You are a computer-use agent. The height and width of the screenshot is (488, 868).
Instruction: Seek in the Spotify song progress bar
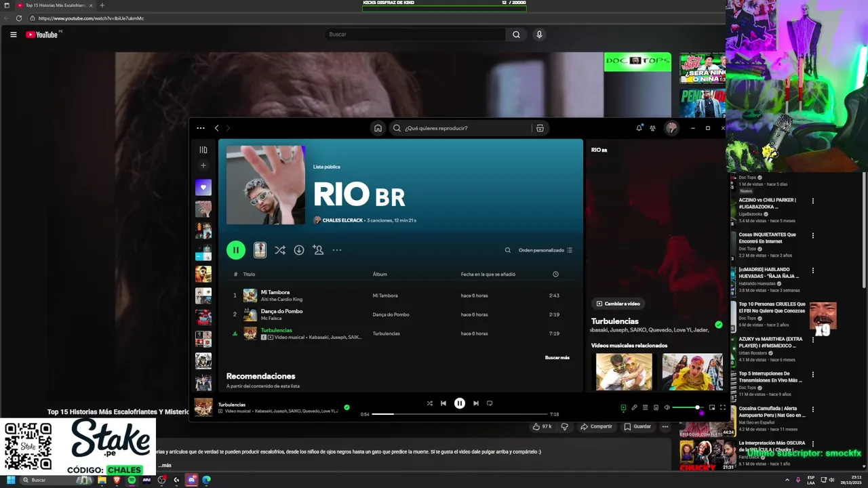460,414
